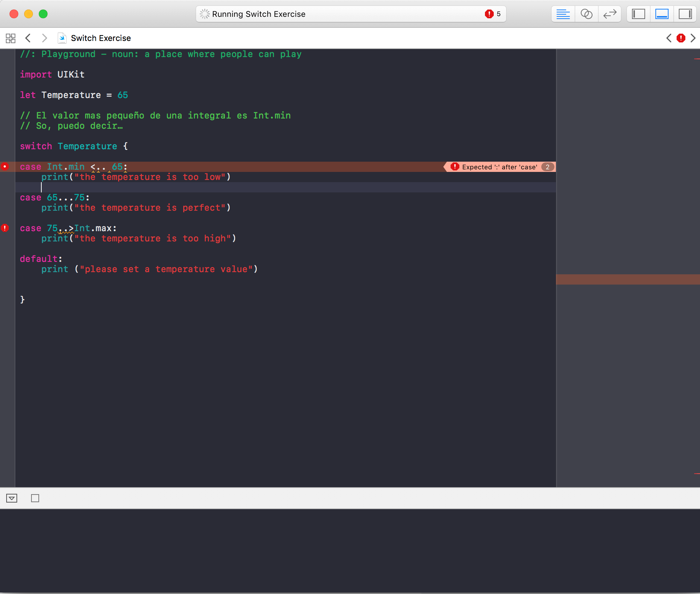Jump to next issue
This screenshot has width=700, height=594.
(x=693, y=38)
